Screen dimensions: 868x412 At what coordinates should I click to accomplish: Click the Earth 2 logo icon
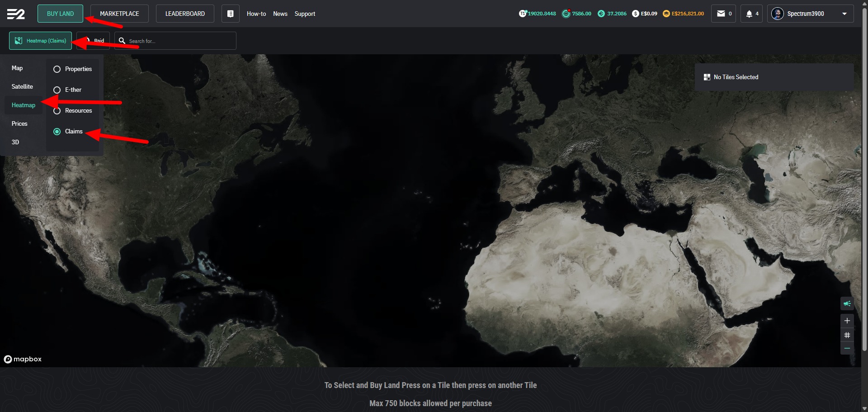pyautogui.click(x=16, y=14)
